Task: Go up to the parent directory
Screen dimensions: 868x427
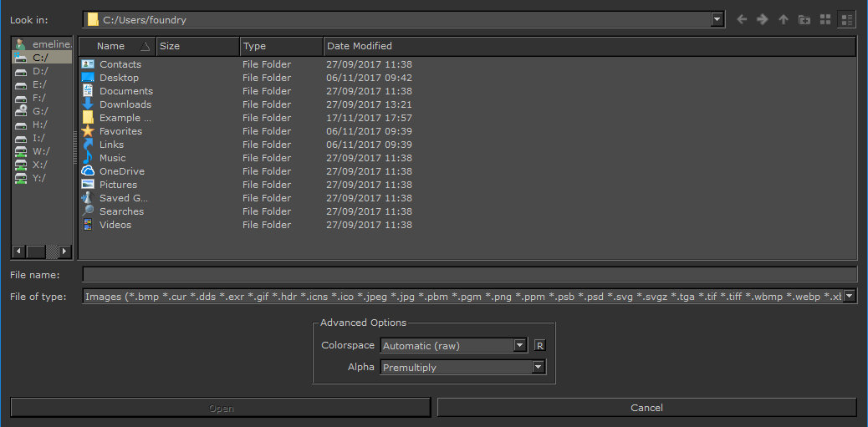Action: tap(783, 19)
